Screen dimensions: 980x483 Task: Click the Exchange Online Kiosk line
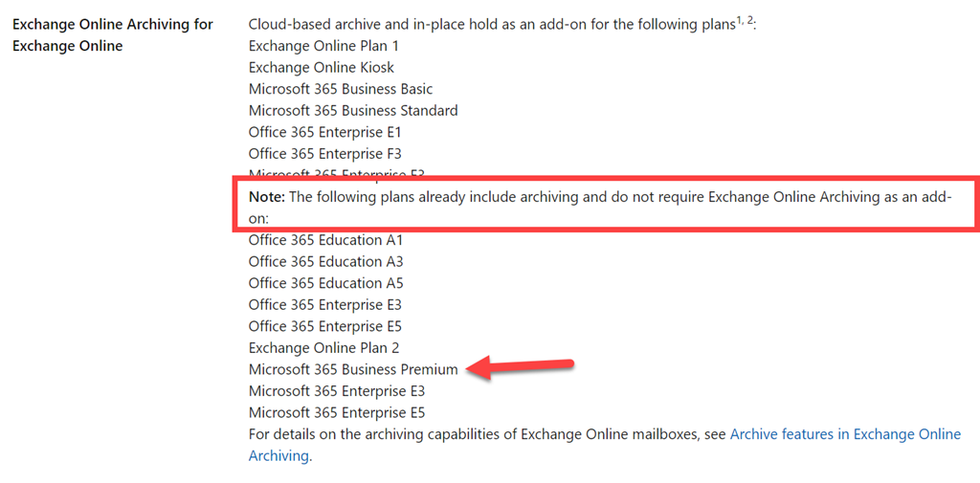(322, 67)
